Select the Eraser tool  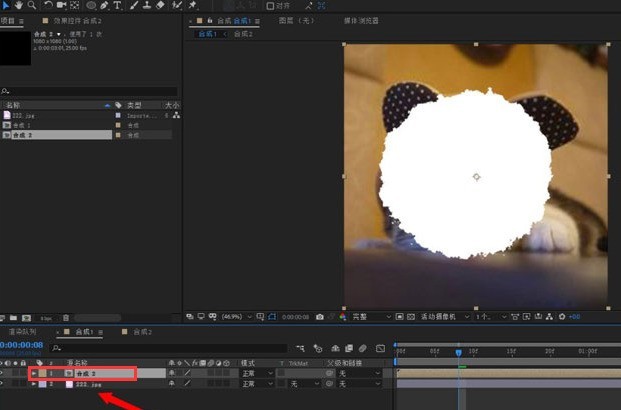[x=160, y=5]
